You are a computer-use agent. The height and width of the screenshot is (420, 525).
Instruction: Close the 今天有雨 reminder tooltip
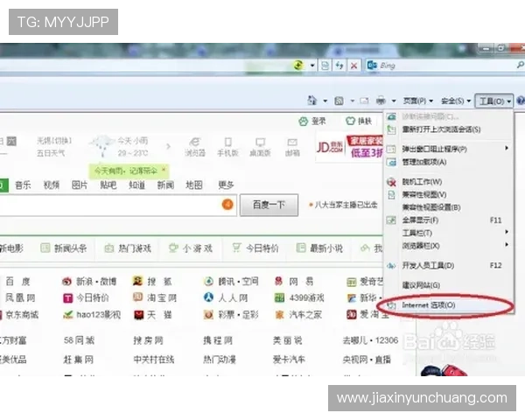point(164,170)
